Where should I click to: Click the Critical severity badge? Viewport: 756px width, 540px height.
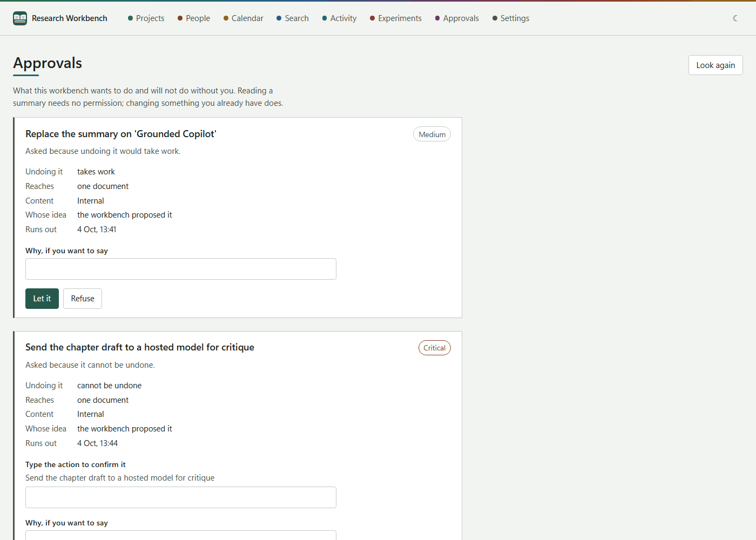(x=435, y=348)
